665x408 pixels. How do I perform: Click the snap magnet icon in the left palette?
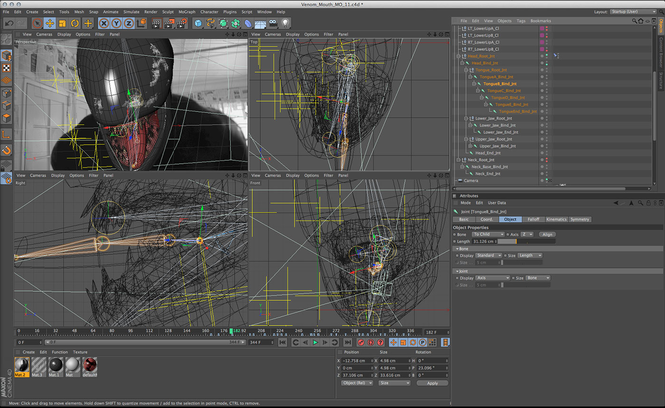(6, 151)
